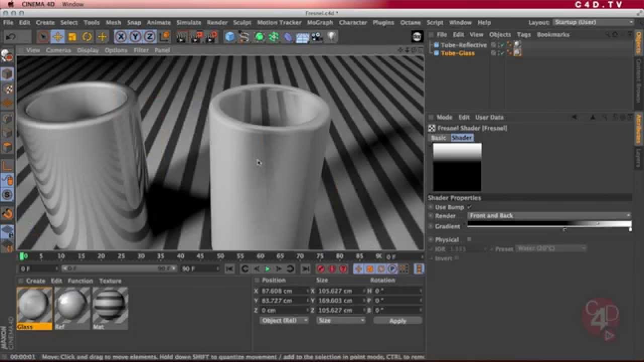Click the Fresnel gradient bar
644x362 pixels.
tap(549, 224)
